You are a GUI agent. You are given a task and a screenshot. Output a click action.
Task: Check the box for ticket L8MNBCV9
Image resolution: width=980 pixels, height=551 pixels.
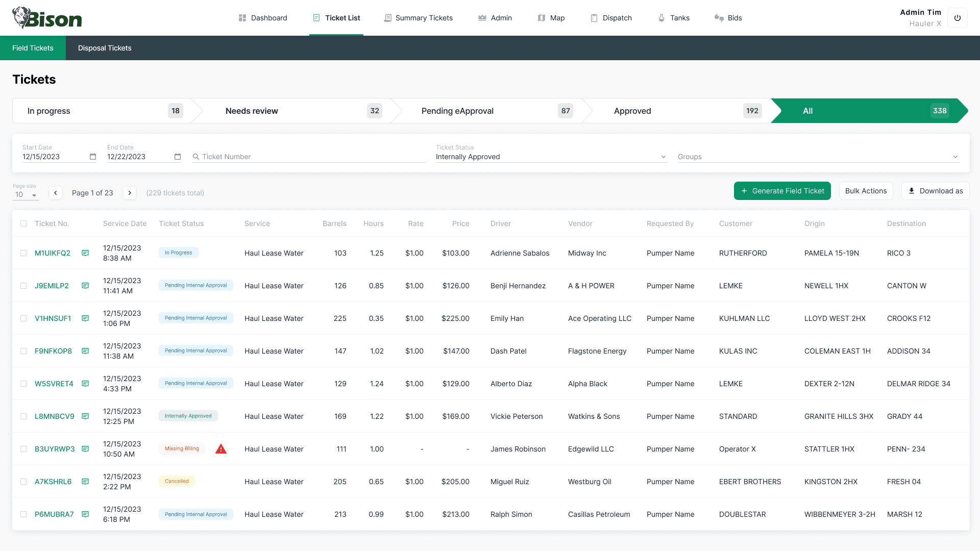click(x=23, y=416)
